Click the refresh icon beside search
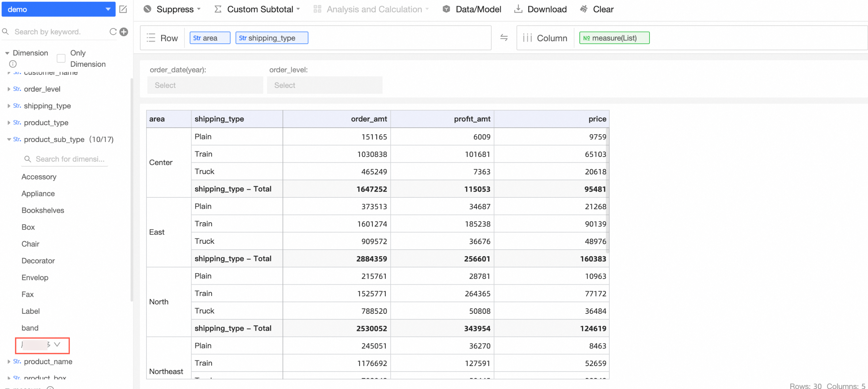This screenshot has width=868, height=389. (113, 32)
